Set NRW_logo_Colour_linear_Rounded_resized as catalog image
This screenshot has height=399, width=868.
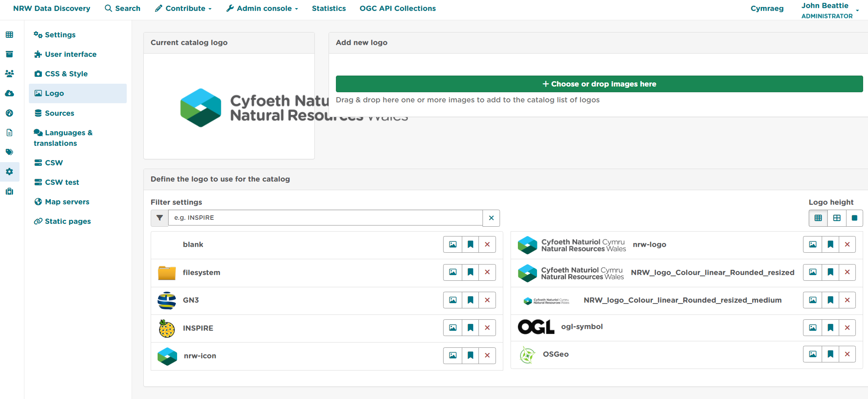point(813,272)
